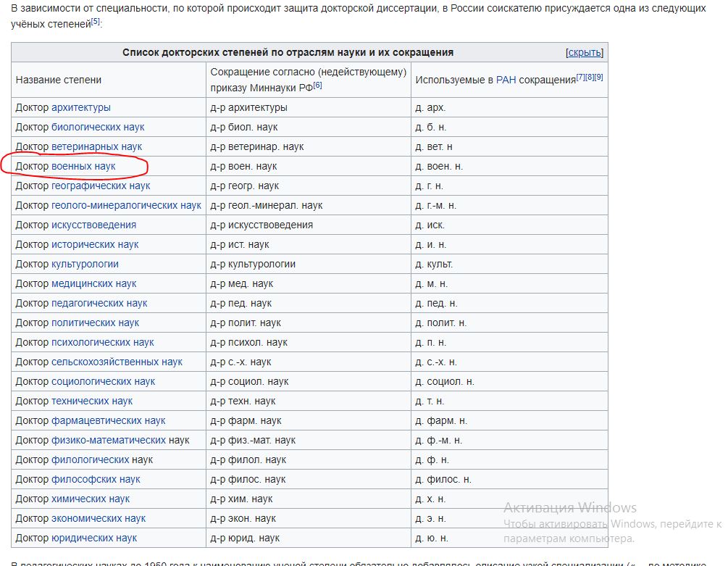This screenshot has width=728, height=566.
Task: Open the 'технических наук' link
Action: coord(92,401)
